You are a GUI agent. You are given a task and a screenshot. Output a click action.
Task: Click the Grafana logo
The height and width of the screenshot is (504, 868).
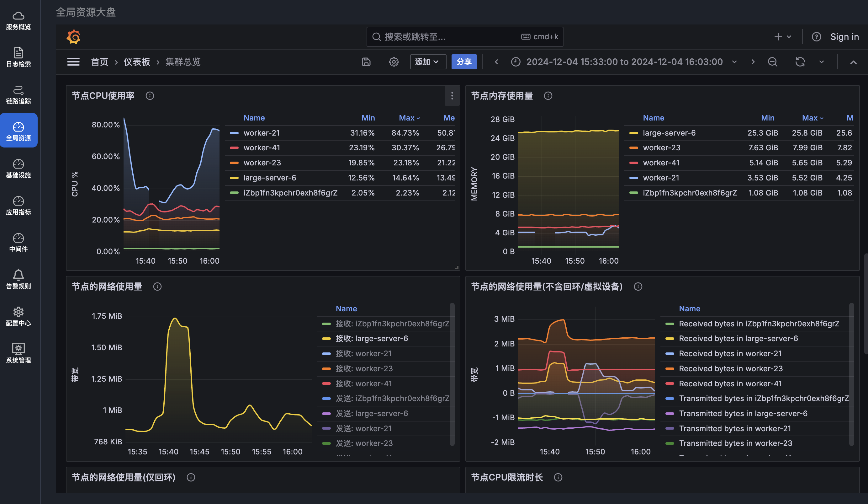[73, 36]
